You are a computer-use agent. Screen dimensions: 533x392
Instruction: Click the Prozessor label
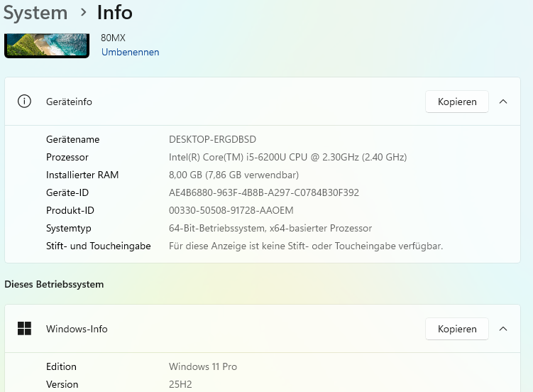coord(67,157)
